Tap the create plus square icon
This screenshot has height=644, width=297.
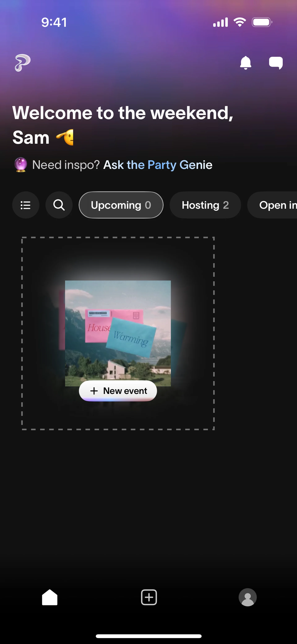149,597
